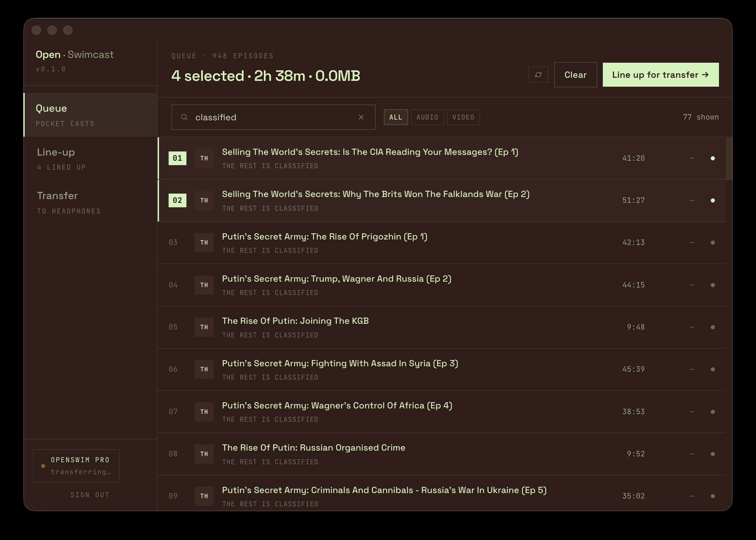The image size is (756, 540).
Task: Select episode number 06 index
Action: pyautogui.click(x=173, y=369)
